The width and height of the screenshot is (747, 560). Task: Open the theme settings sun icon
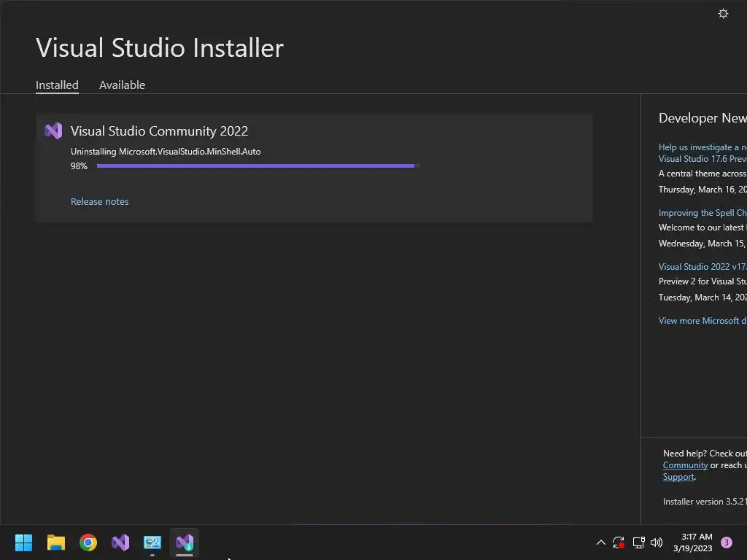[x=723, y=14]
